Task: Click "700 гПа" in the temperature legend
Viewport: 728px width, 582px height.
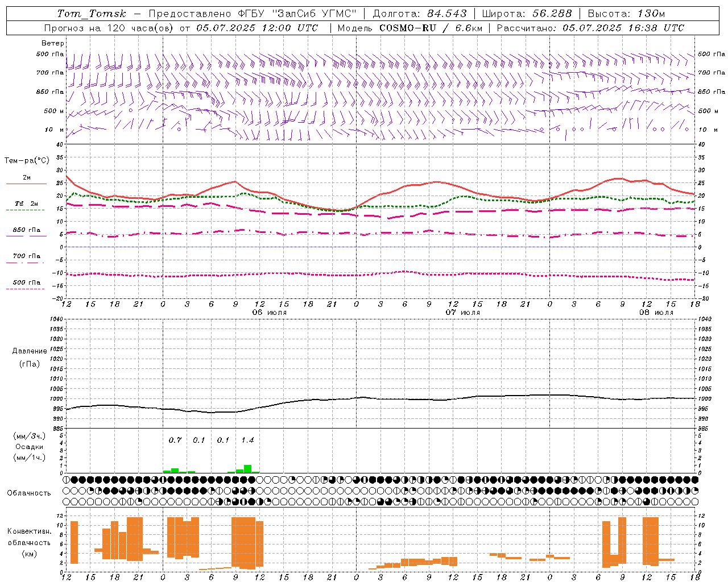Action: 27,256
